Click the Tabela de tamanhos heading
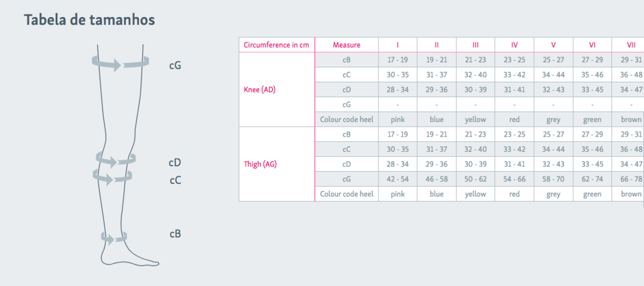 [89, 20]
